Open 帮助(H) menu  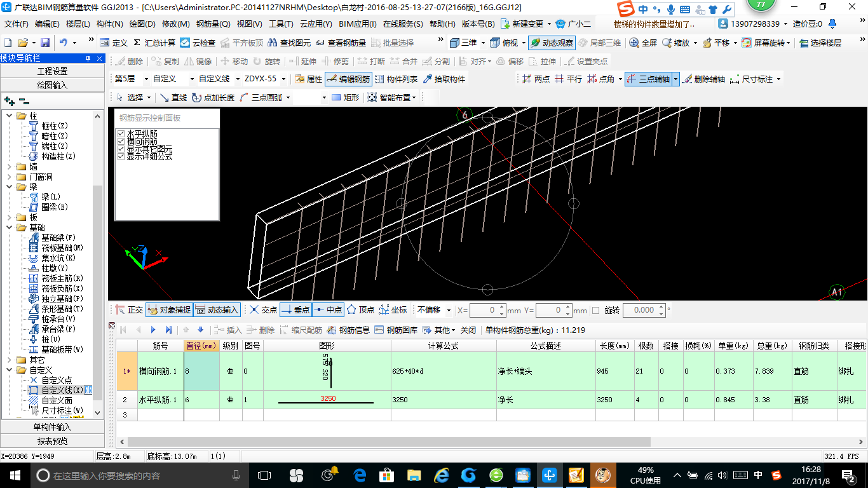pyautogui.click(x=442, y=24)
